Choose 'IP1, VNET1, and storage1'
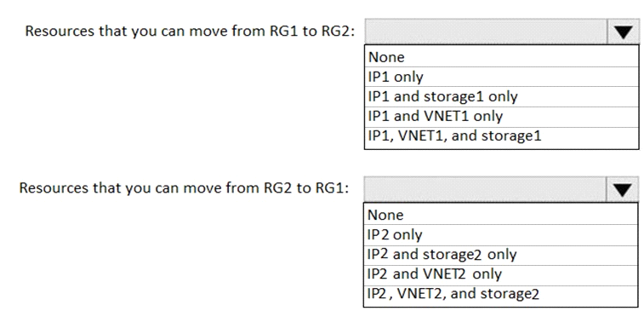Screen dimensions: 644x311 (x=501, y=136)
